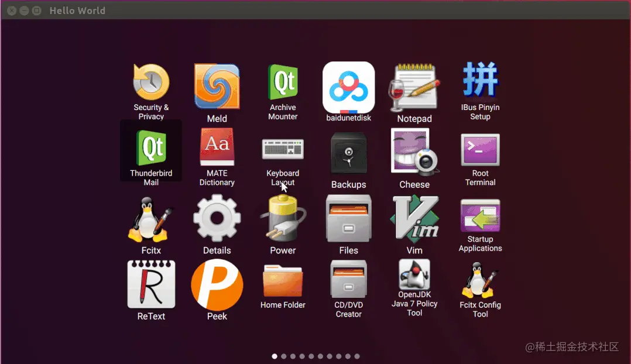Maximize the Hello World window
The height and width of the screenshot is (364, 631).
(37, 11)
